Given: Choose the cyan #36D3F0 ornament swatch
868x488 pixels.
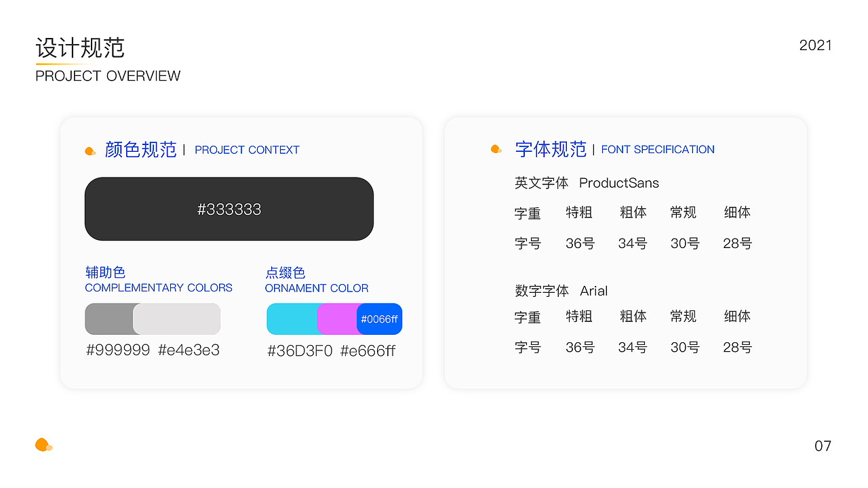Looking at the screenshot, I should (x=292, y=319).
